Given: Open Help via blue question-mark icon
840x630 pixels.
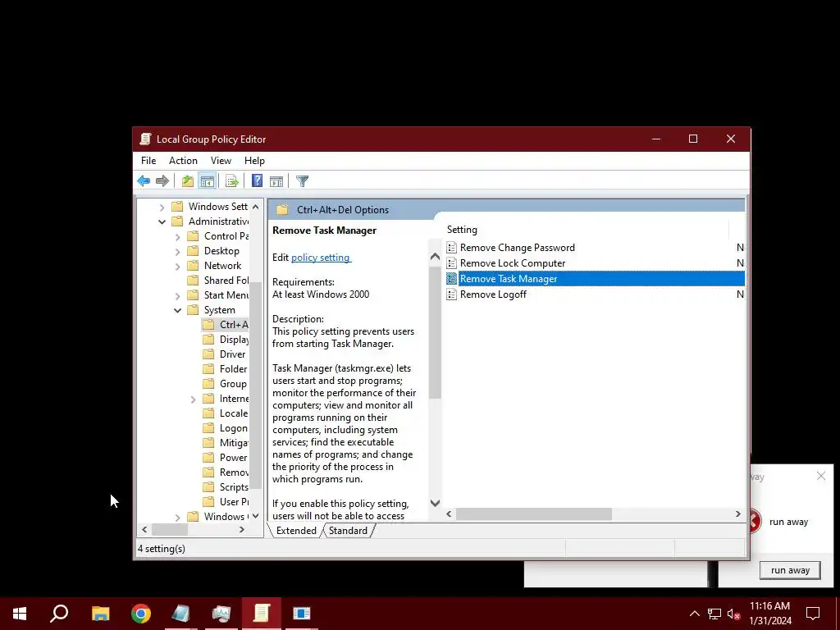Looking at the screenshot, I should click(x=257, y=181).
